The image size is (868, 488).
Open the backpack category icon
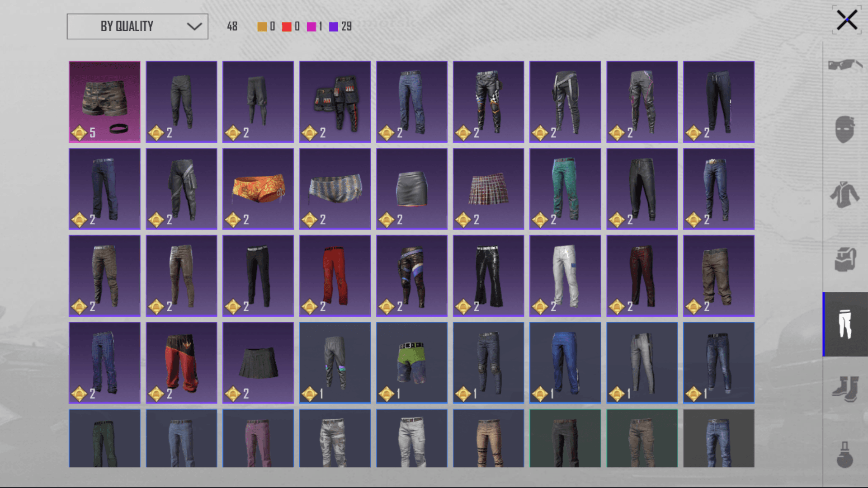[x=845, y=259]
